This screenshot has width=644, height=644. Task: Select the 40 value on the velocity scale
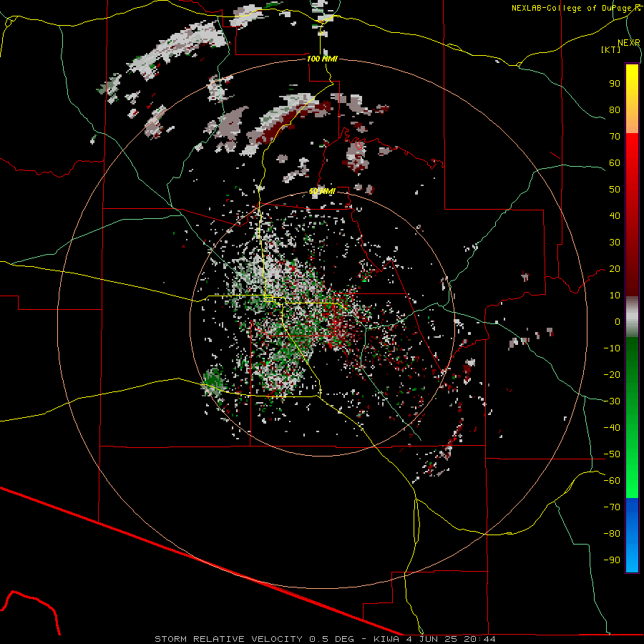point(615,215)
